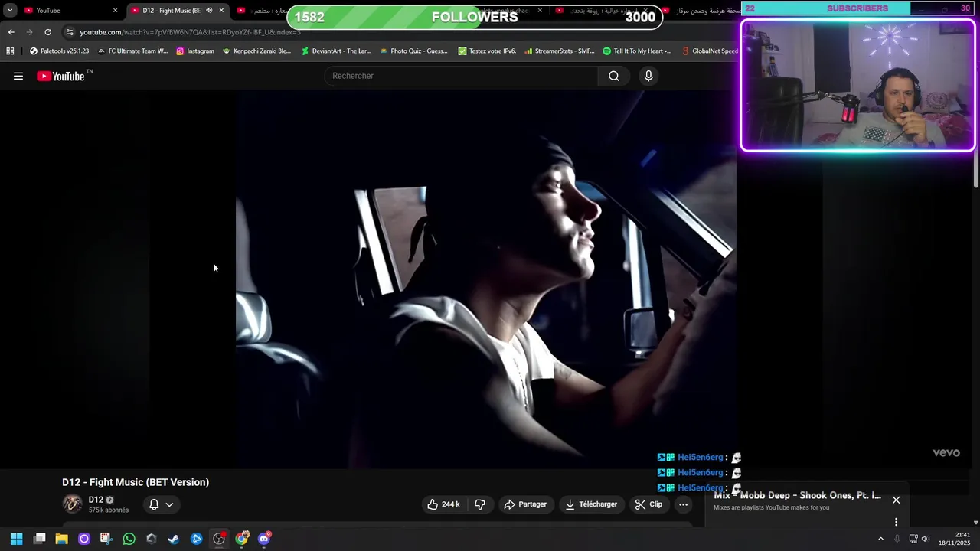Screen dimensions: 980x551
Task: Click the video title D12 - Fight Music (BET Version)
Action: tap(136, 482)
